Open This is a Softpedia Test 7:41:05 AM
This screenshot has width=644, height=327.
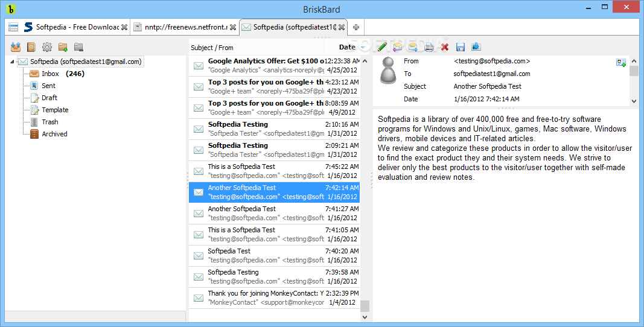tap(275, 235)
